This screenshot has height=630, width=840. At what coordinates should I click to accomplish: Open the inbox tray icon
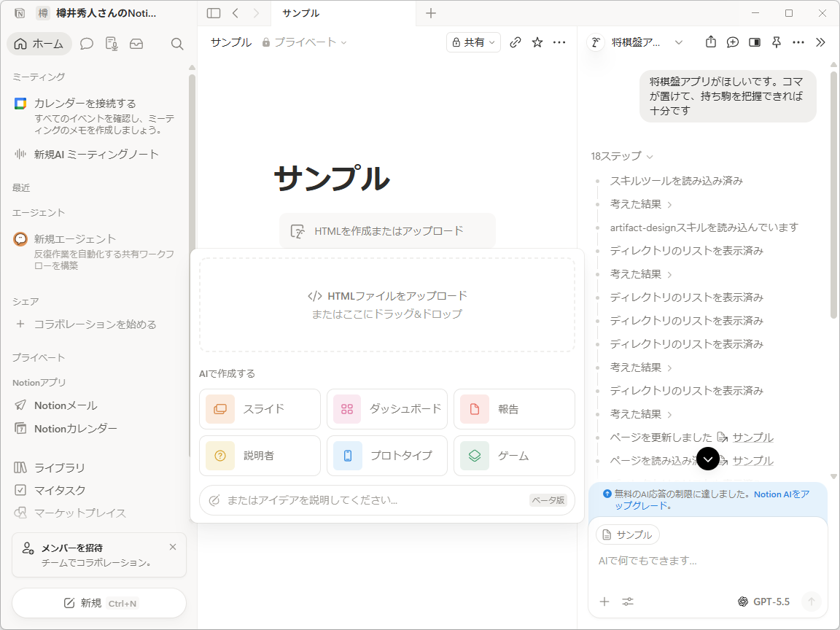coord(136,44)
